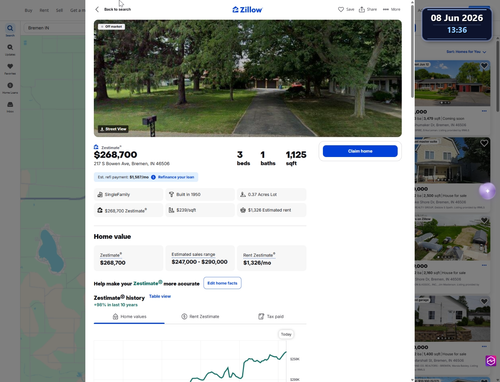Click the Street View badge on photo
Viewport: 500px width, 382px height.
pos(113,129)
